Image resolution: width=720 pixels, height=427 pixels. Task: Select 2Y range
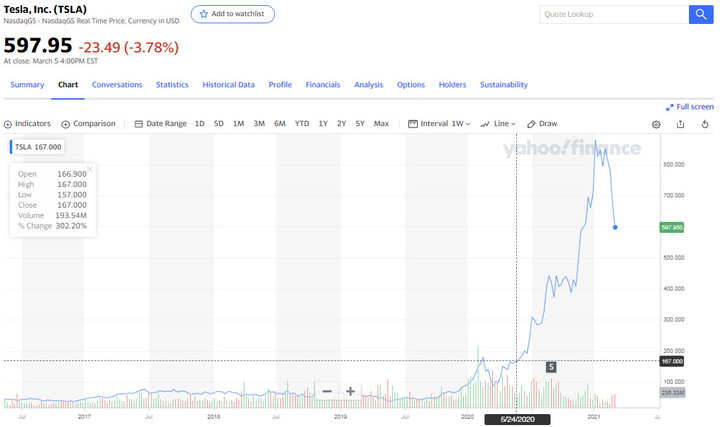coord(342,124)
